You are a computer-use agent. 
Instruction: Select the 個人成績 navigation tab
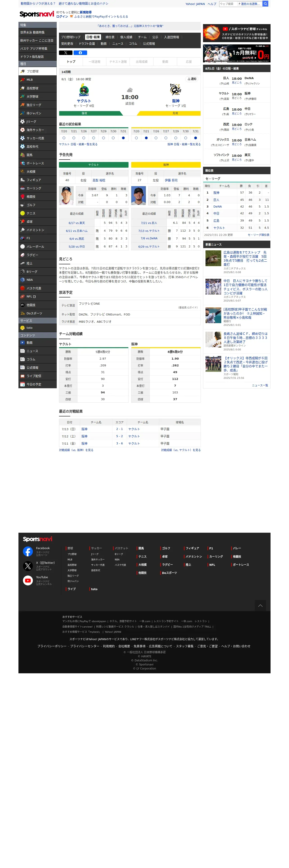click(126, 37)
